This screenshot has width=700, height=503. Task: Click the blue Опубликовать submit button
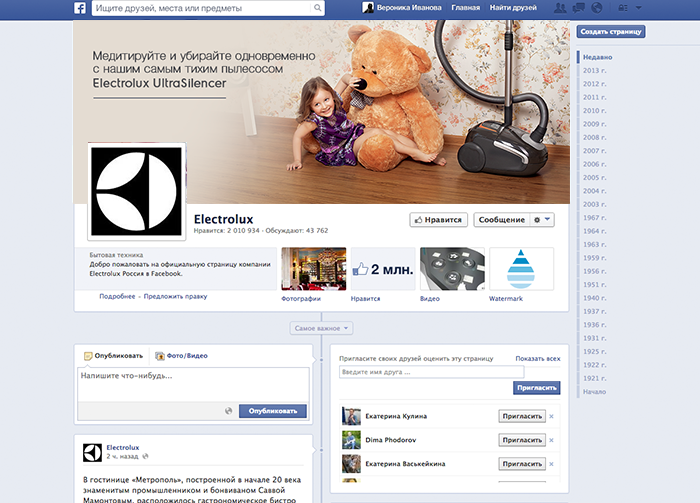click(273, 411)
